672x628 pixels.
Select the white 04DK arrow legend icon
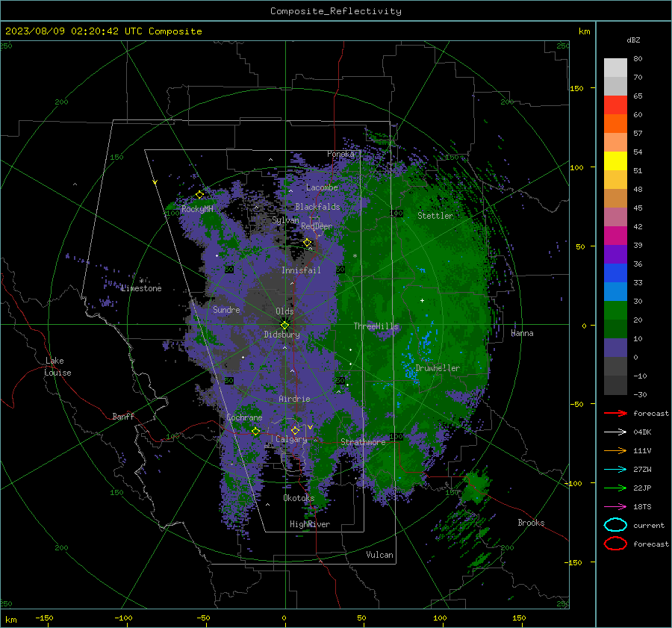[x=615, y=432]
